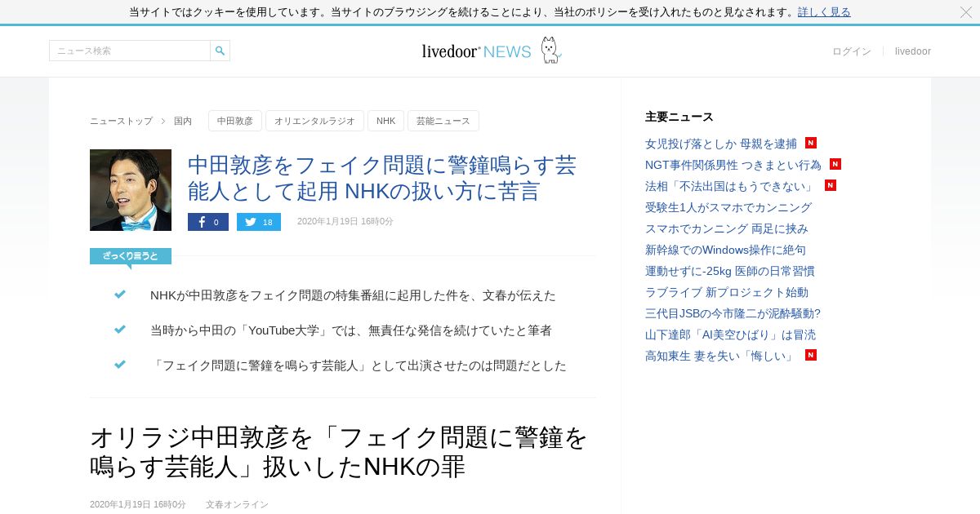Click the checkmark beside NHKが中田敦彦 summary
This screenshot has height=514, width=980.
pyautogui.click(x=120, y=295)
